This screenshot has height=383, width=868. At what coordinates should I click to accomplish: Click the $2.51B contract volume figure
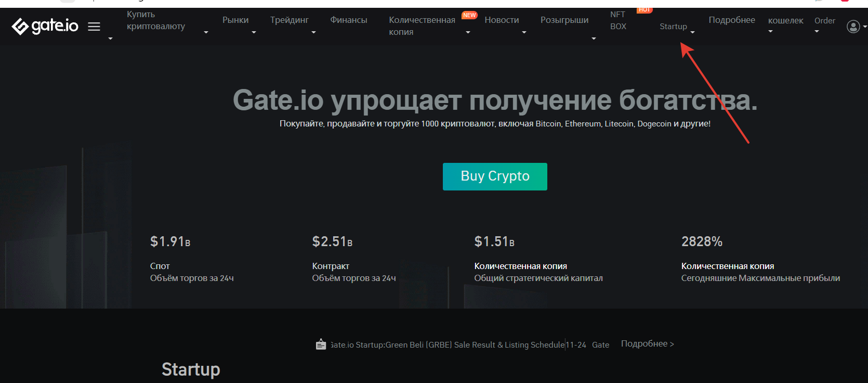coord(332,241)
